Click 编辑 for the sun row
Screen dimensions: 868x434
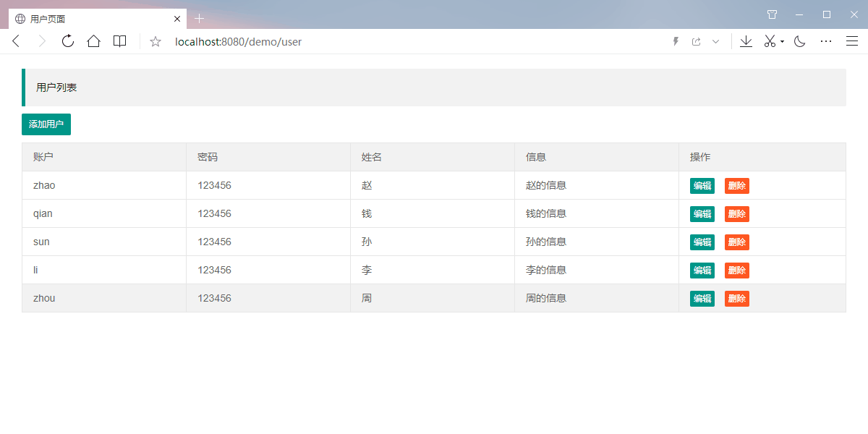pyautogui.click(x=702, y=242)
